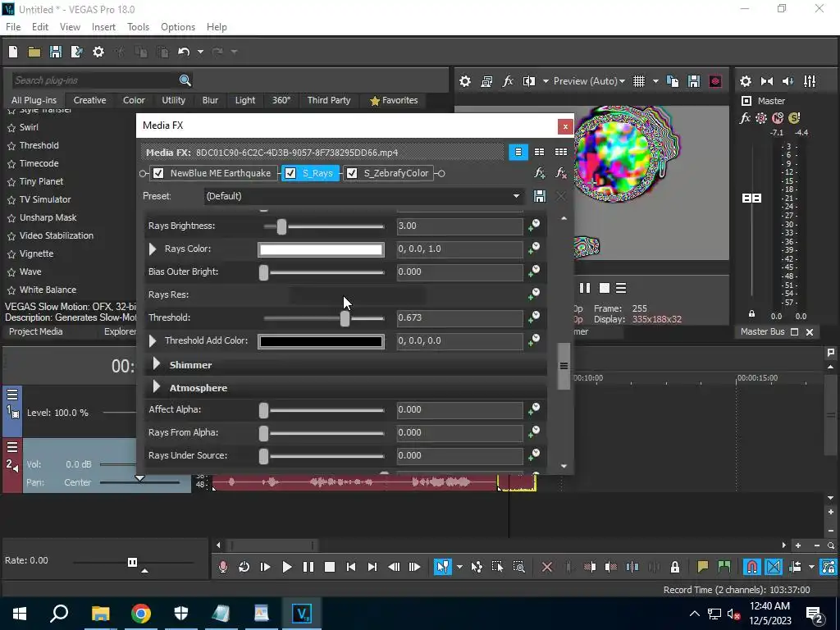Create a new project with toolbar icon
The height and width of the screenshot is (630, 840).
13,52
